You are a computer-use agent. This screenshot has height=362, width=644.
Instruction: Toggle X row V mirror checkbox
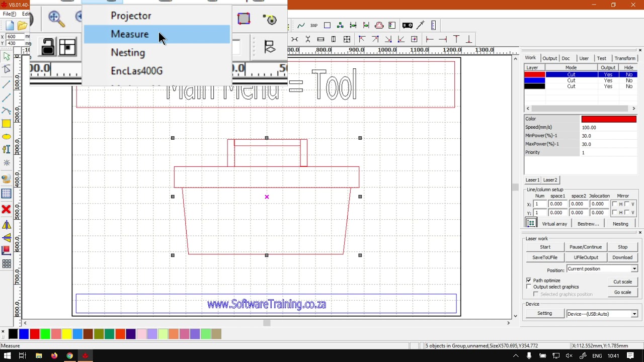tap(627, 204)
